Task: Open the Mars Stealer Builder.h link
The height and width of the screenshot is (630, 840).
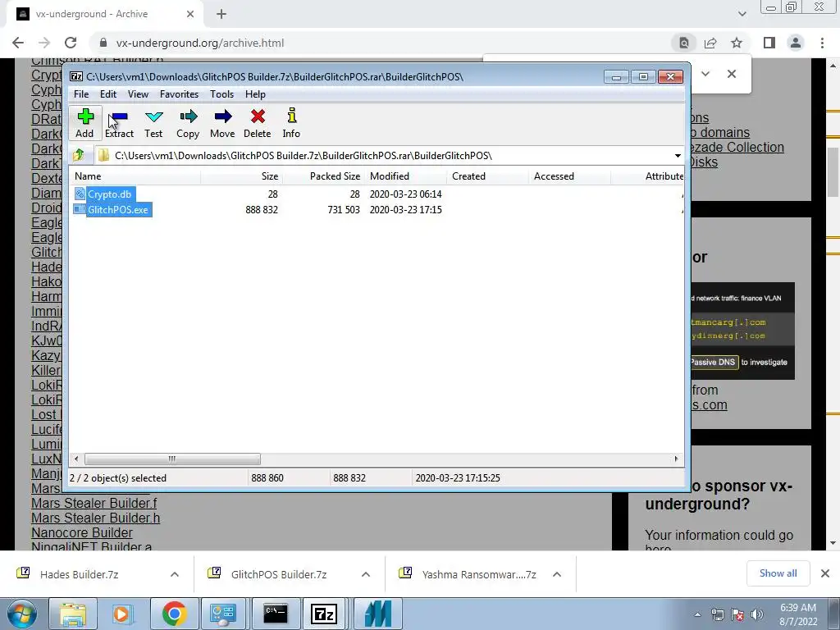Action: pos(95,518)
